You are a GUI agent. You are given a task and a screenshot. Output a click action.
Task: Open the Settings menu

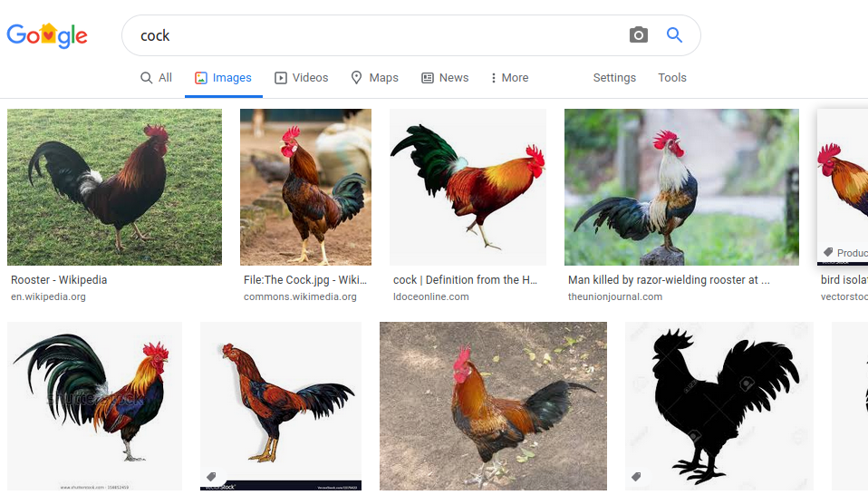(614, 78)
